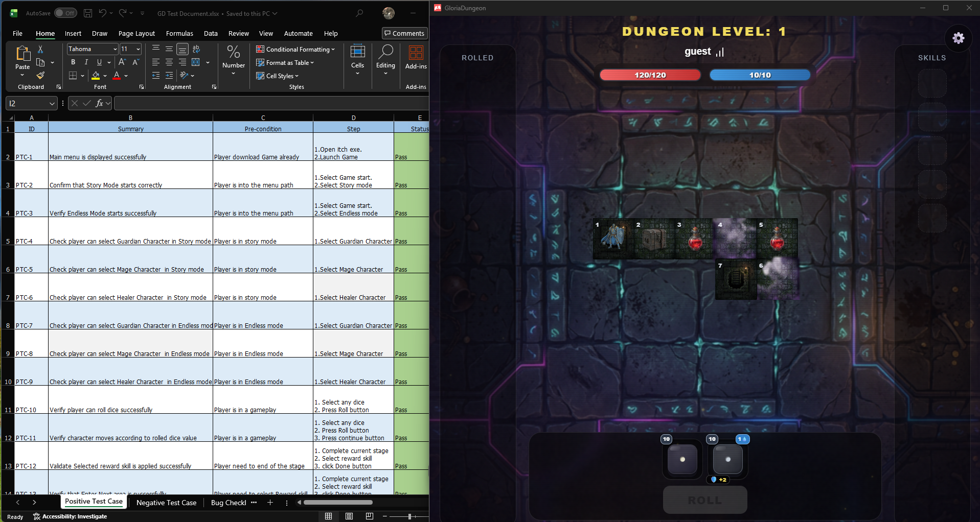This screenshot has width=980, height=522.
Task: Click the Add-ins icon in ribbon
Action: point(416,53)
